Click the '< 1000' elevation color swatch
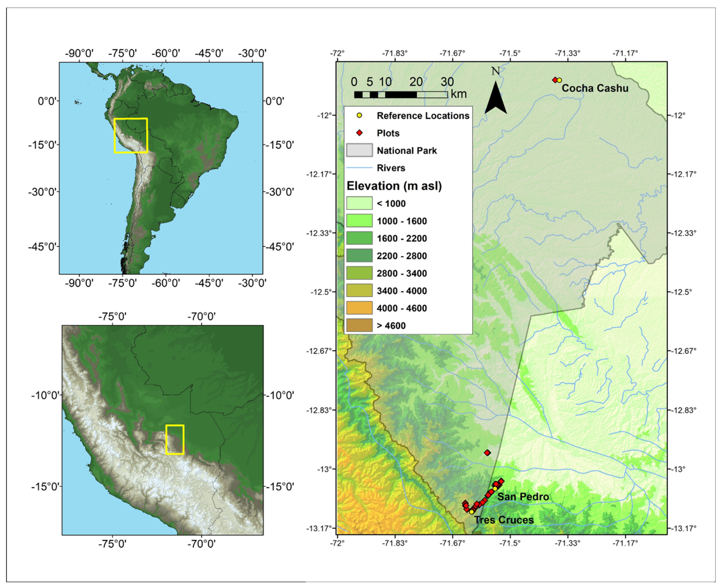Image resolution: width=722 pixels, height=588 pixels. [359, 203]
